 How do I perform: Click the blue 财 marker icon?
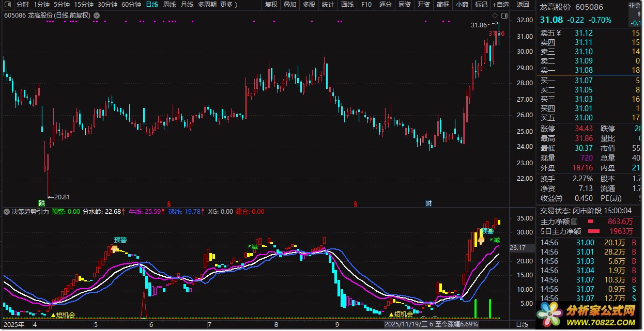428,202
